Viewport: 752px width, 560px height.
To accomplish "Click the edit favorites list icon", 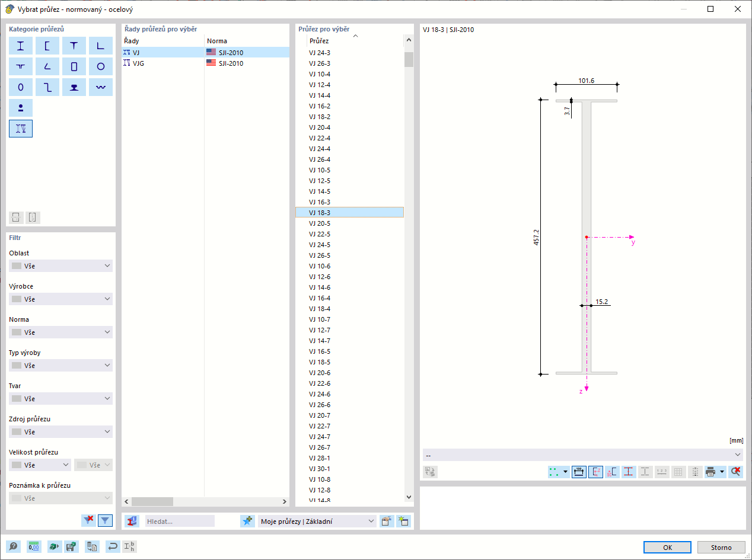I will (x=387, y=521).
